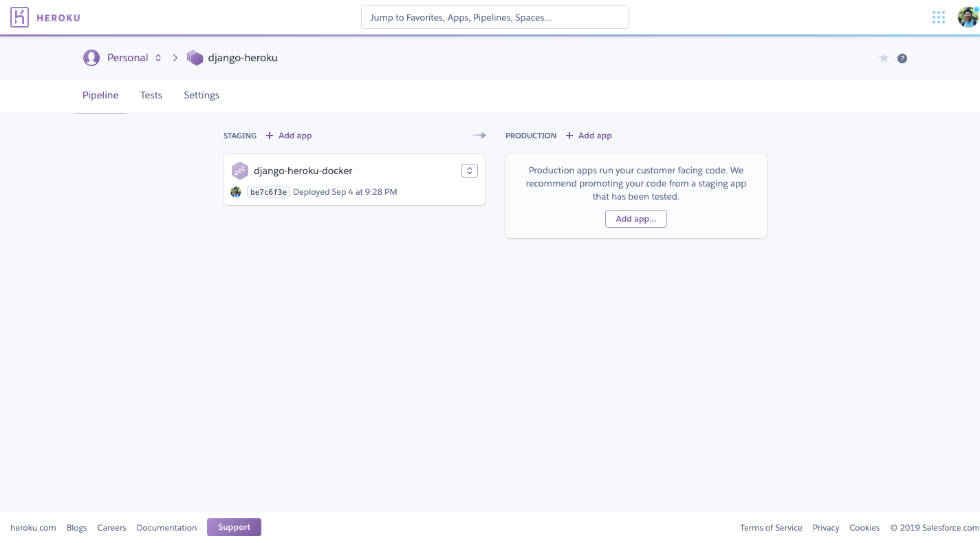
Task: Click Add app next to Production
Action: point(589,136)
